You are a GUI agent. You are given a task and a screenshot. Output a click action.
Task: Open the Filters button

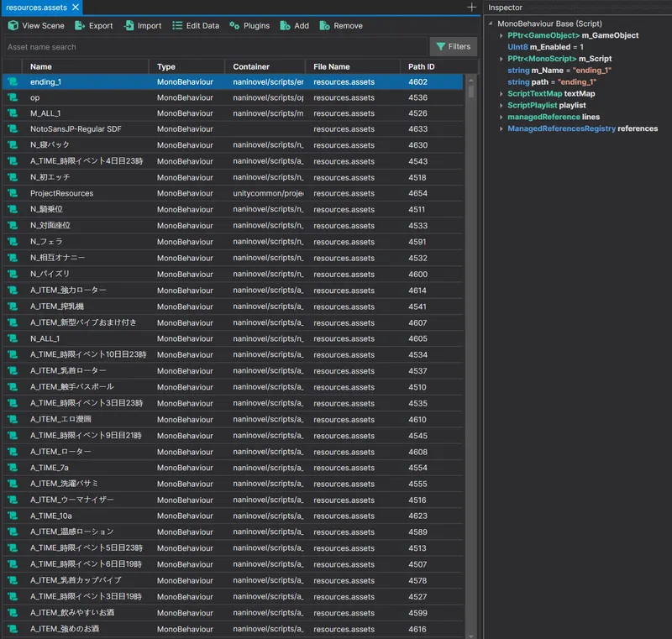click(x=453, y=47)
